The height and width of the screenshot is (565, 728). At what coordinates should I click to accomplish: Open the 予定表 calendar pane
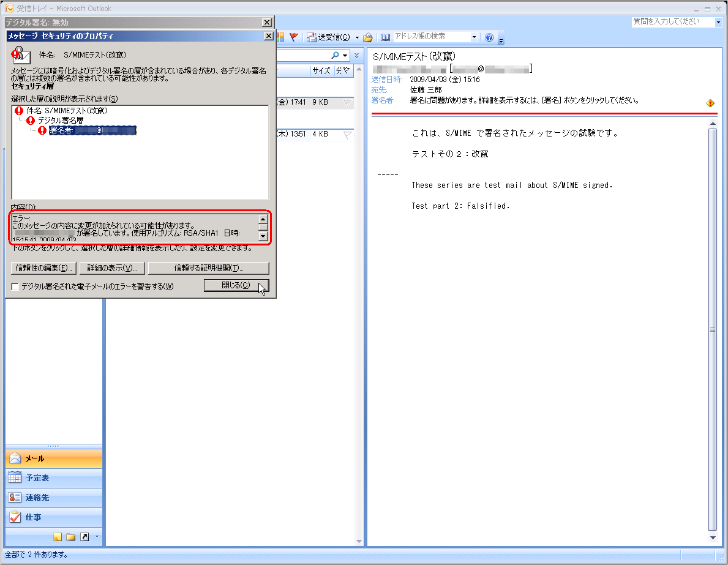click(x=54, y=478)
